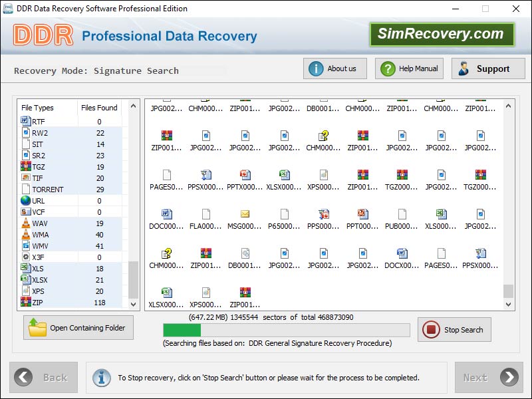Screen dimensions: 532x399
Task: Click the info icon in the status bar
Action: [x=102, y=377]
